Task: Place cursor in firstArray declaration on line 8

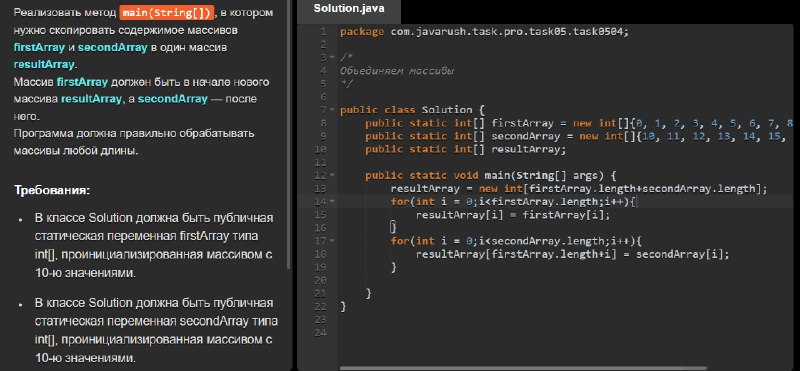Action: click(x=579, y=123)
